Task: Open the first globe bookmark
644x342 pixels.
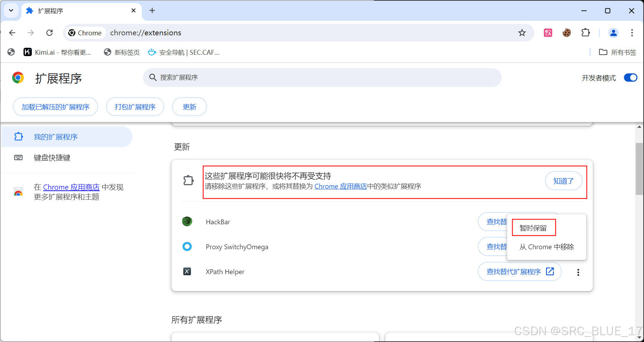Action: coord(11,52)
